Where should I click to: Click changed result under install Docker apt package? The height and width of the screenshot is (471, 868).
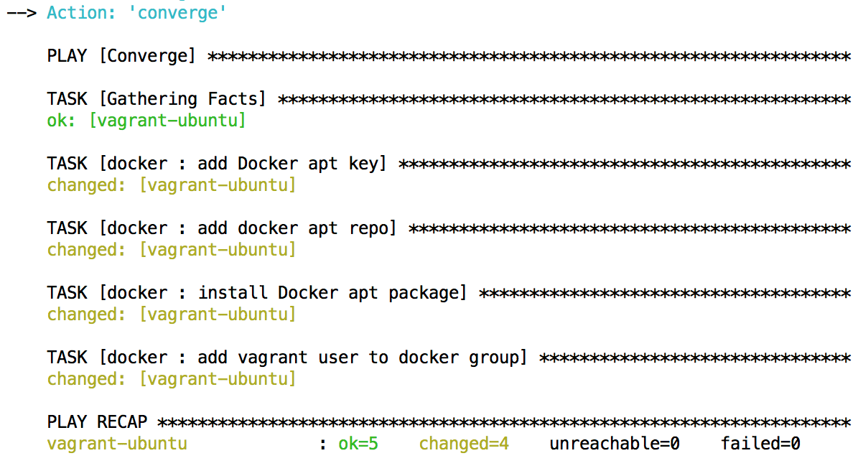[x=172, y=314]
